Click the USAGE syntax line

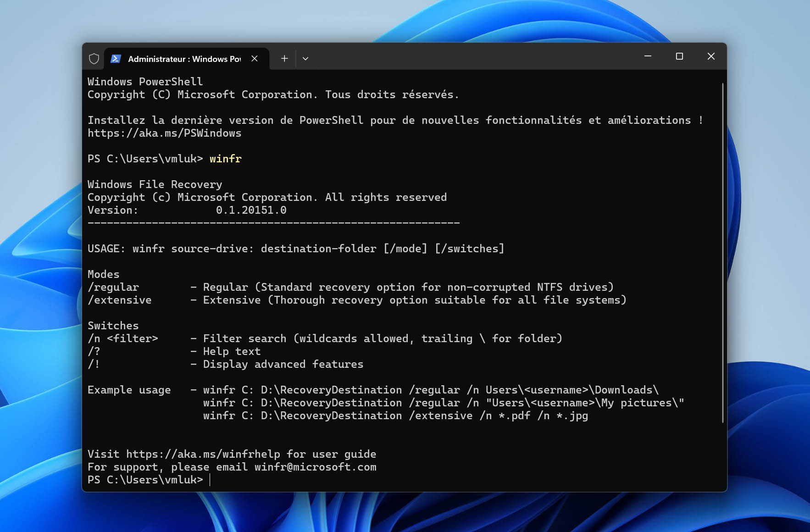click(x=296, y=249)
